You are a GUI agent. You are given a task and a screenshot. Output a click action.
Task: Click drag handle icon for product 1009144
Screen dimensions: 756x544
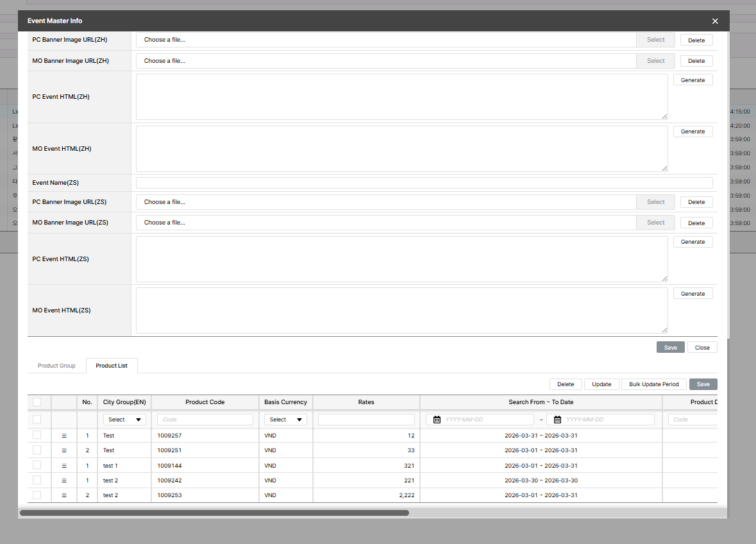pos(64,466)
